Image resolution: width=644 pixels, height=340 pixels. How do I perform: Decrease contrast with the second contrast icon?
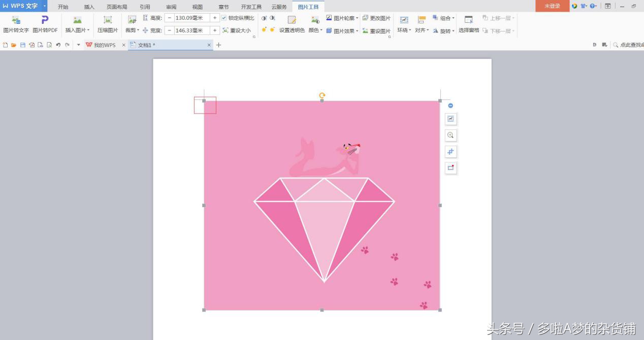(x=272, y=18)
